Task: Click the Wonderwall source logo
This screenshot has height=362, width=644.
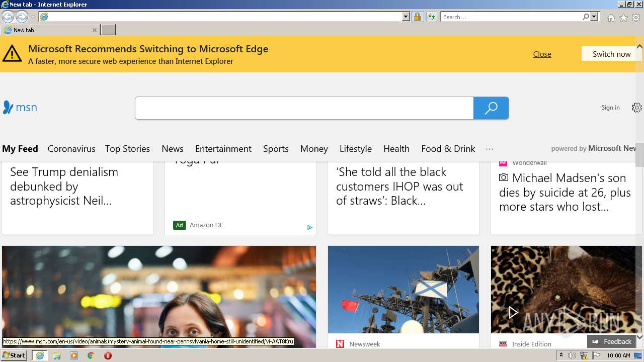Action: (x=503, y=163)
